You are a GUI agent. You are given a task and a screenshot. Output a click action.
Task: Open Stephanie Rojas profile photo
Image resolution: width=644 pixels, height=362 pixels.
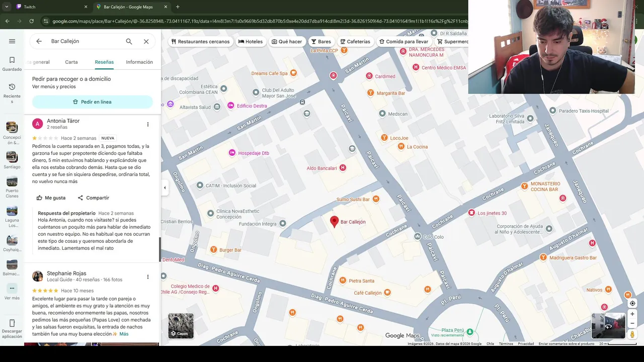click(37, 276)
